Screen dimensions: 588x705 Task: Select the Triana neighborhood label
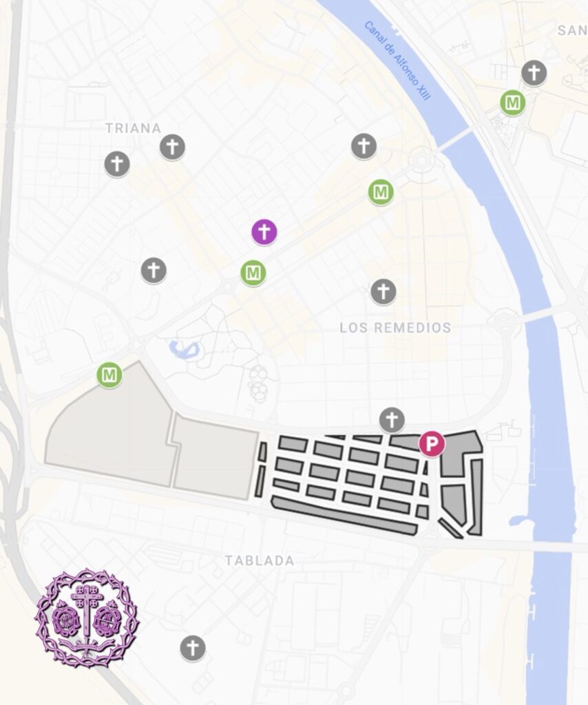coord(133,128)
